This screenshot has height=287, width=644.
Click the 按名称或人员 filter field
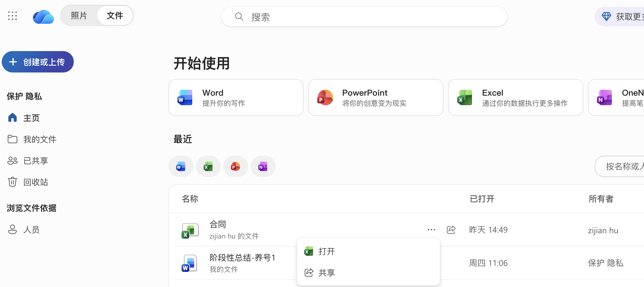(x=620, y=166)
